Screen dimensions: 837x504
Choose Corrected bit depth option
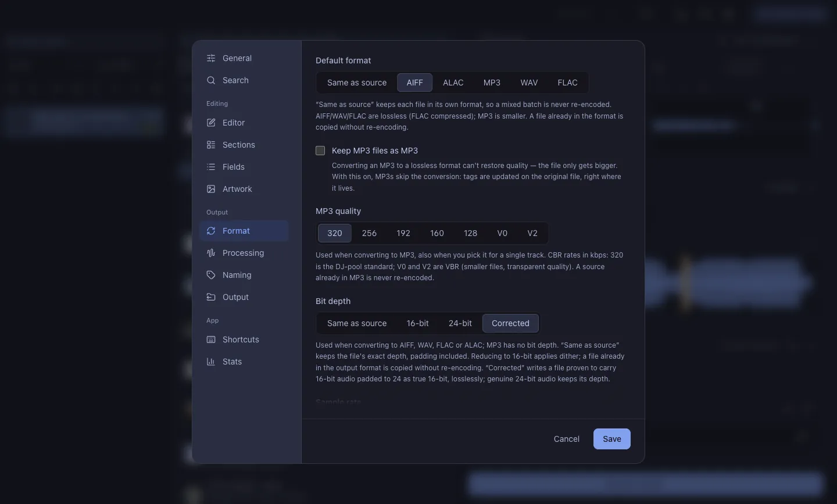click(x=511, y=323)
